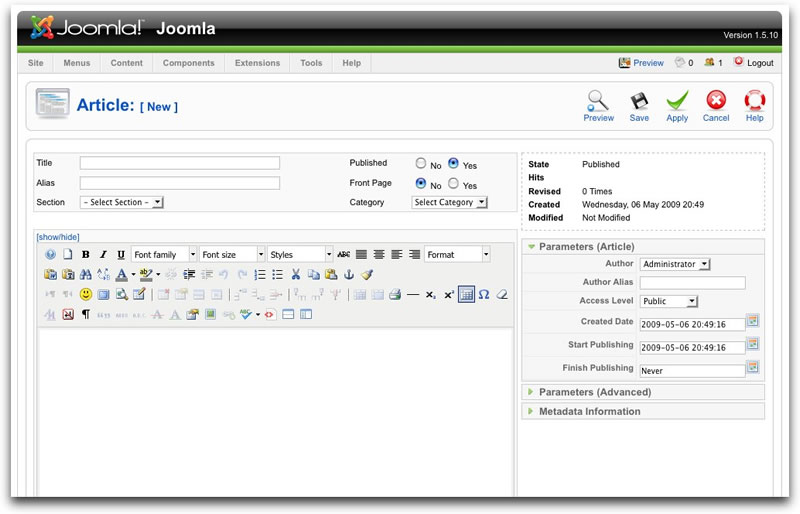Click the Underline formatting icon
Screen dimensions: 800x514
pos(121,254)
